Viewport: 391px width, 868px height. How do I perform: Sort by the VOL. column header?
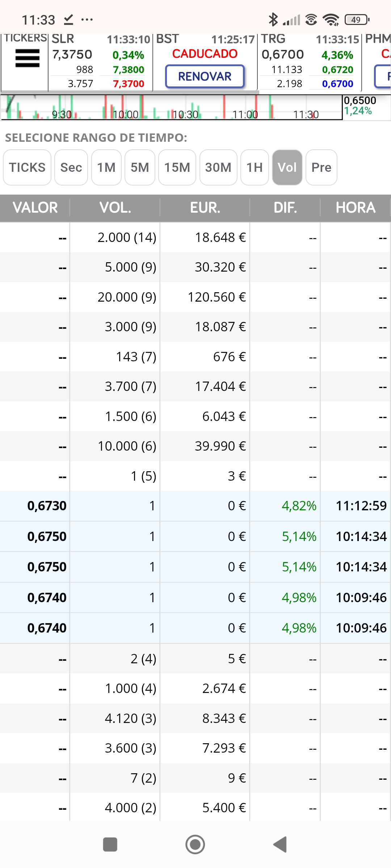tap(115, 208)
